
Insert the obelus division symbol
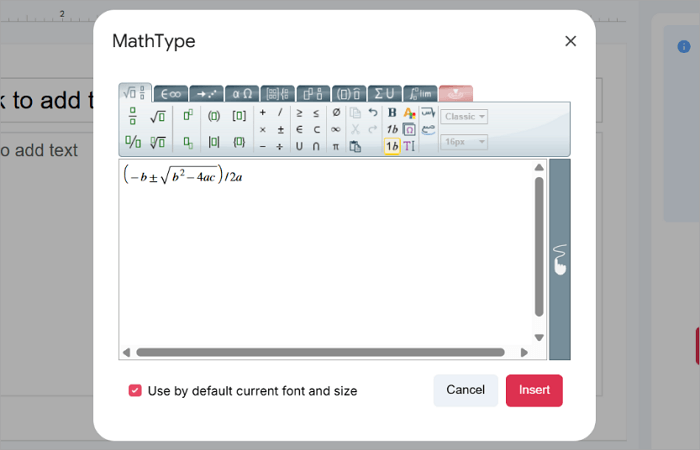tap(279, 146)
